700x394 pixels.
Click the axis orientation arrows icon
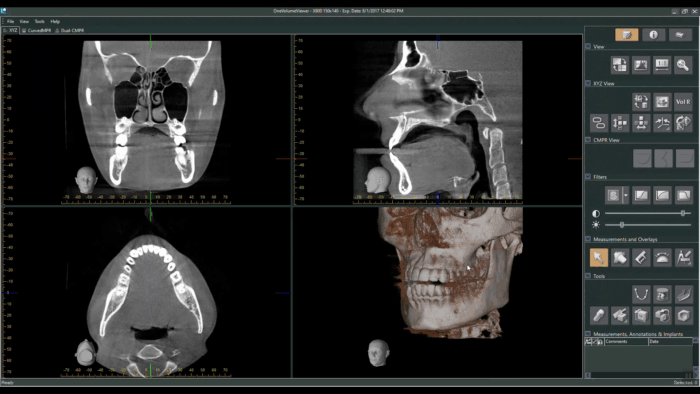[x=662, y=123]
